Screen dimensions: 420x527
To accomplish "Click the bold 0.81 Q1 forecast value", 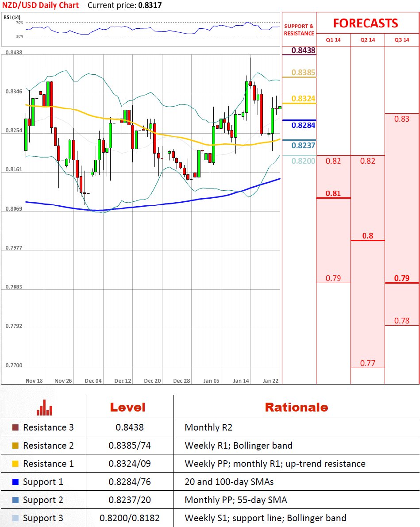I will [333, 193].
